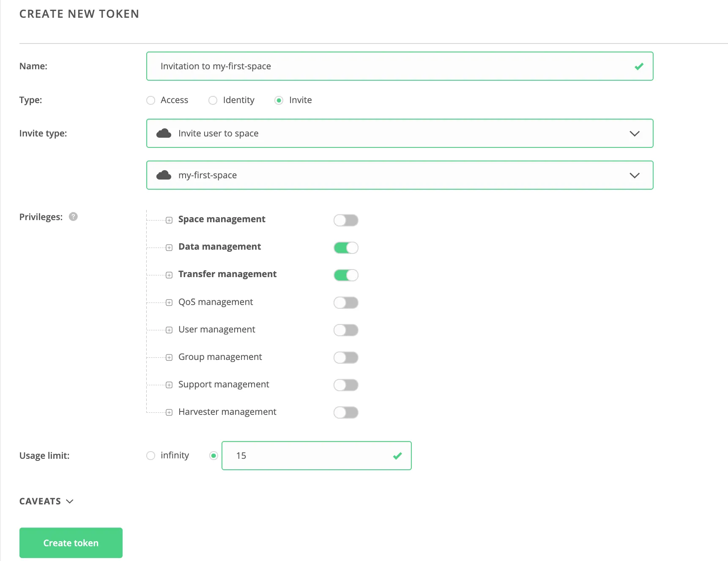Click the cloud icon next to my-first-space
The height and width of the screenshot is (561, 728).
point(164,175)
